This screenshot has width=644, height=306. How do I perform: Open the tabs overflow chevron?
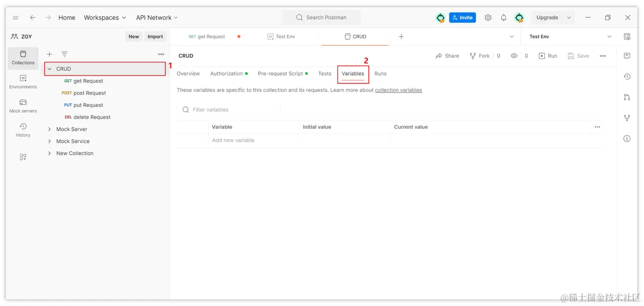[512, 37]
